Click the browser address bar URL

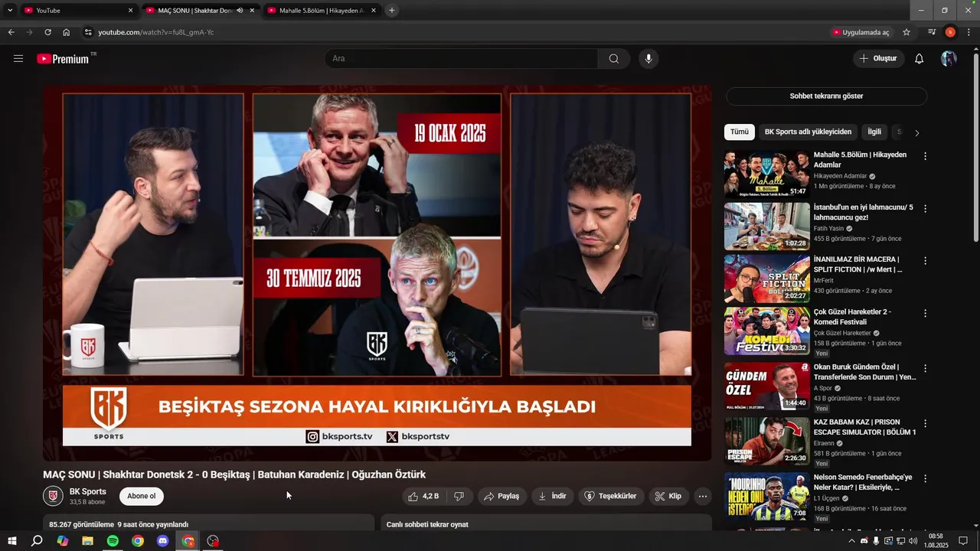pyautogui.click(x=156, y=32)
